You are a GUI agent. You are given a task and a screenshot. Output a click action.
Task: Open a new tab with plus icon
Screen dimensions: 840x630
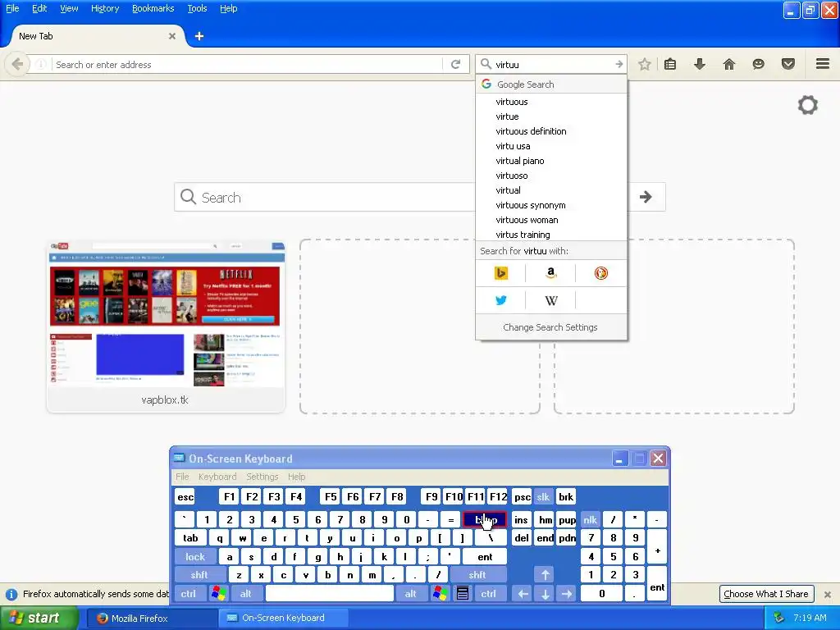pos(199,36)
